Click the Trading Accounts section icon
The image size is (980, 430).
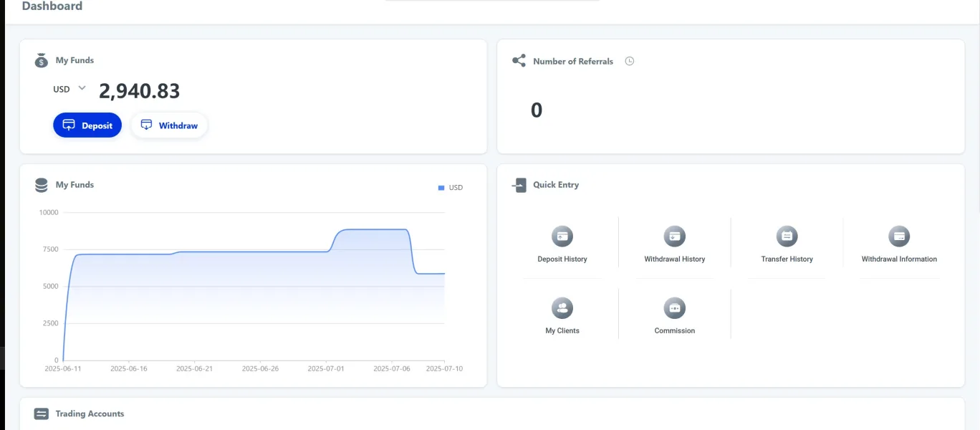pyautogui.click(x=42, y=414)
